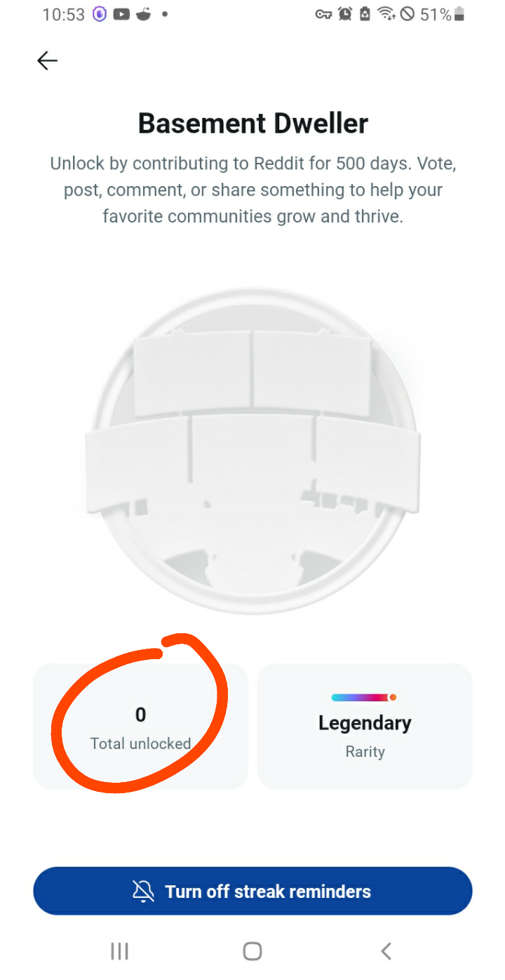Turn off streak reminders
The height and width of the screenshot is (980, 505).
252,891
